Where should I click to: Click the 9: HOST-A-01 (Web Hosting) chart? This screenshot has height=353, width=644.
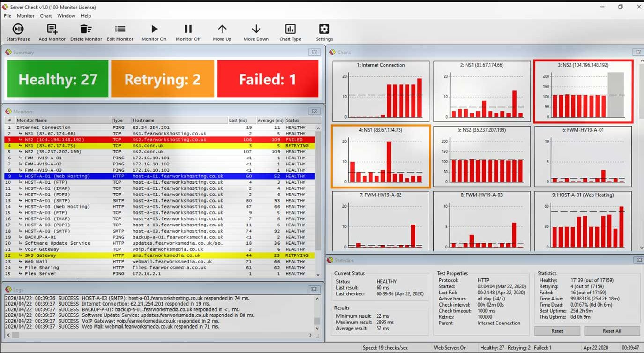coord(583,220)
